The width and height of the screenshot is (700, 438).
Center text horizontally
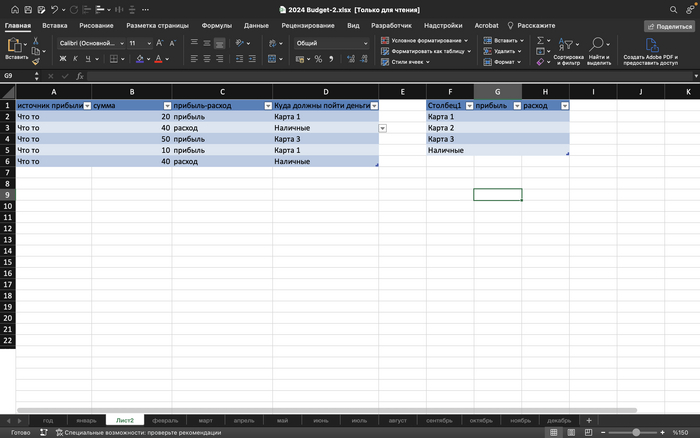[x=207, y=59]
